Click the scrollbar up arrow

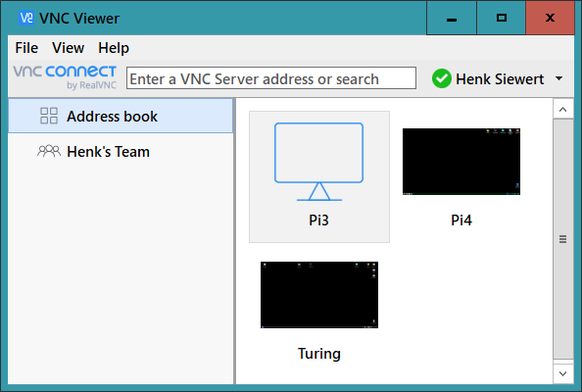pos(563,109)
